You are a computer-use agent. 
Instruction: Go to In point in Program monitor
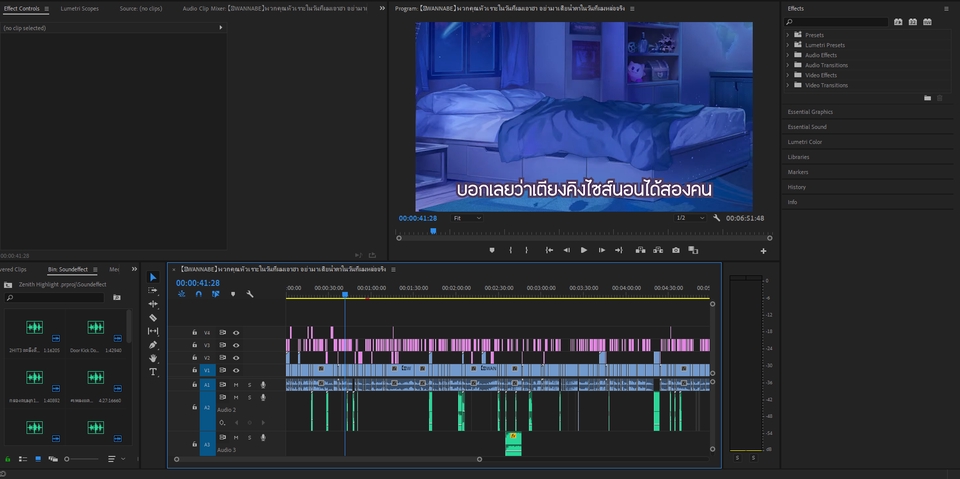[x=549, y=250]
